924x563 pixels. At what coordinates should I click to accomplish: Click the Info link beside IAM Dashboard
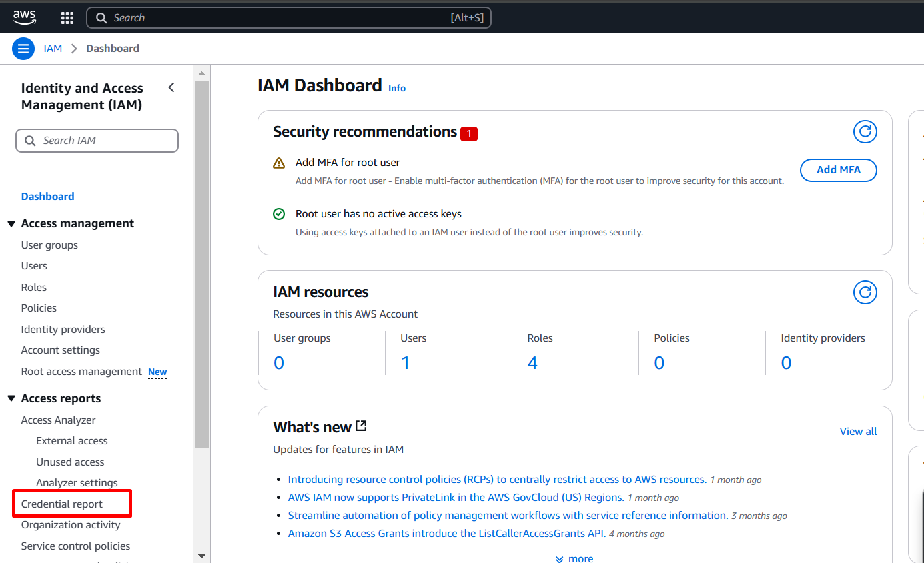click(x=397, y=88)
